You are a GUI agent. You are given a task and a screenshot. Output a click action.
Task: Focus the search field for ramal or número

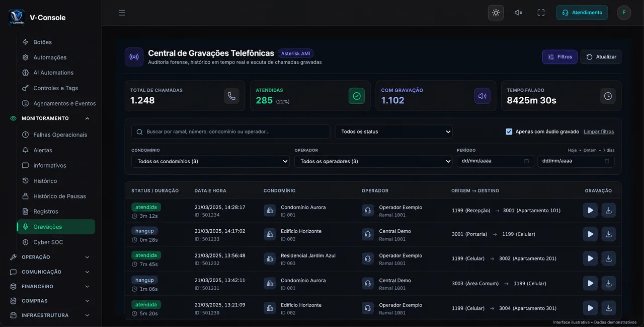[x=230, y=132]
